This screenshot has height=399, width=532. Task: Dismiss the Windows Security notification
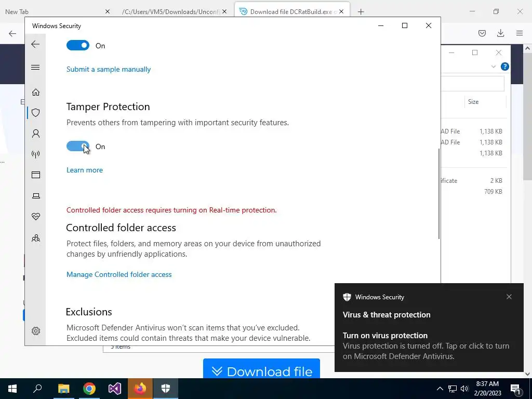pyautogui.click(x=509, y=297)
